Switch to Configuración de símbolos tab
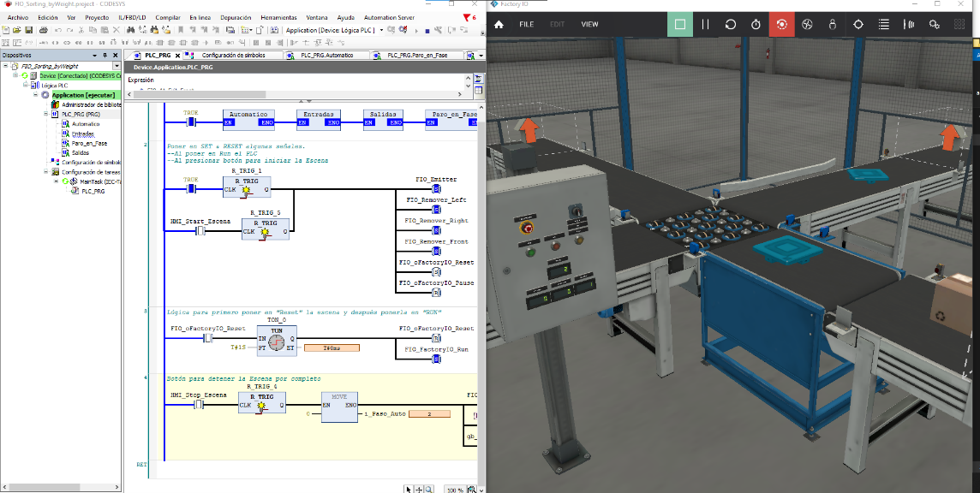Viewport: 980px width, 493px height. pyautogui.click(x=233, y=55)
